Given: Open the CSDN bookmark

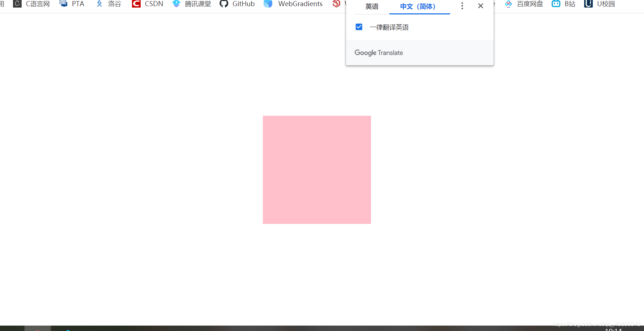Looking at the screenshot, I should click(x=147, y=4).
